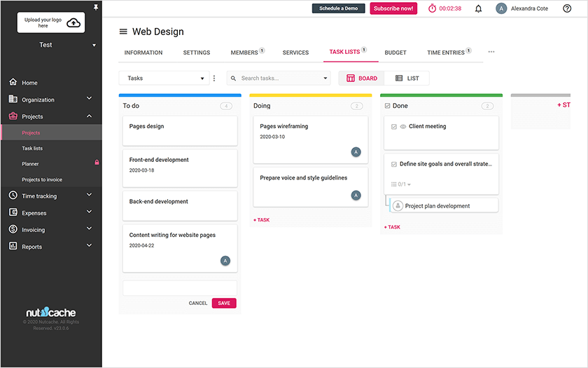Viewport: 588px width, 368px height.
Task: Open the Front-end development card
Action: pos(180,168)
